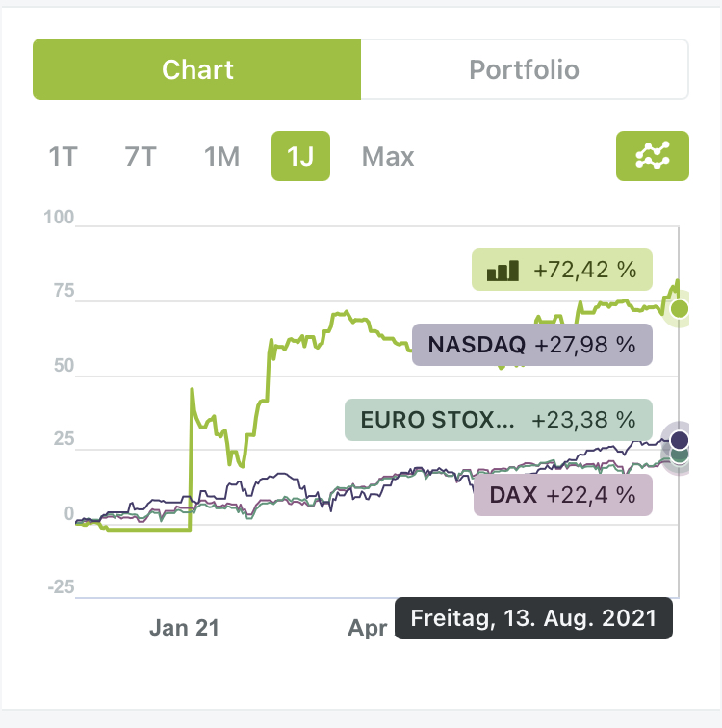Show the Max time range
The width and height of the screenshot is (722, 728).
(388, 156)
